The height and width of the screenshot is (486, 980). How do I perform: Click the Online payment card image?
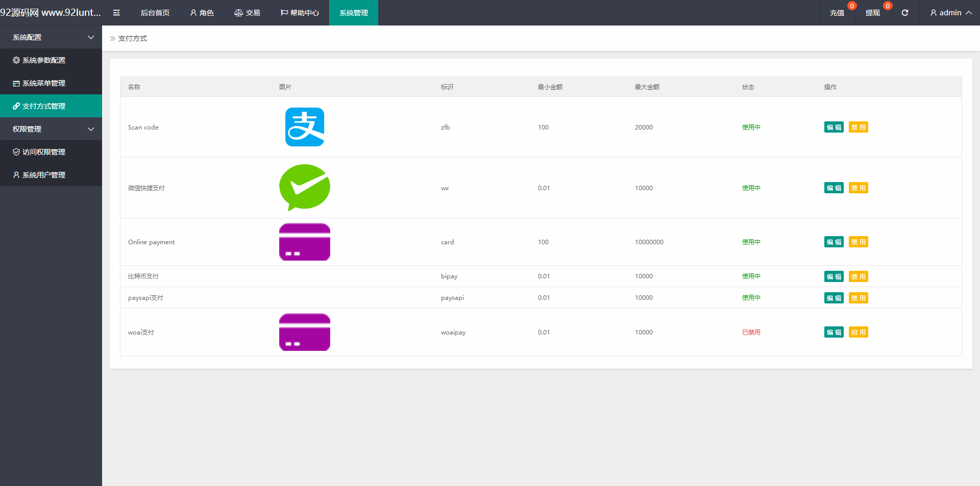click(305, 242)
